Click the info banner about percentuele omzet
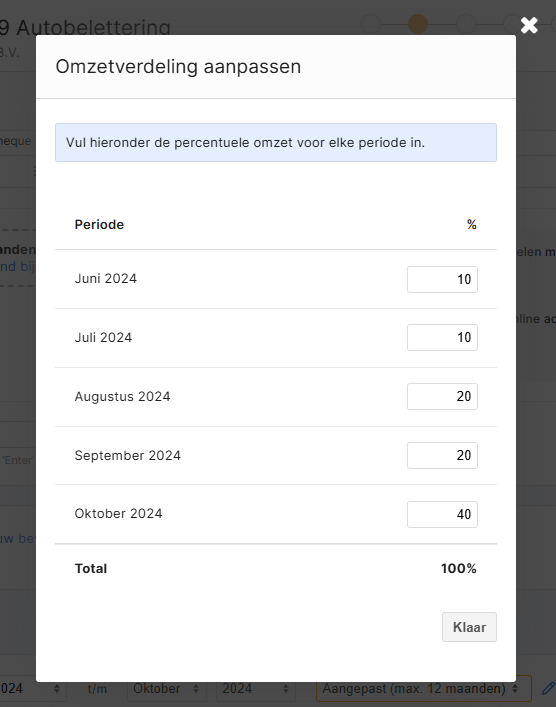Viewport: 556px width, 707px height. point(276,142)
